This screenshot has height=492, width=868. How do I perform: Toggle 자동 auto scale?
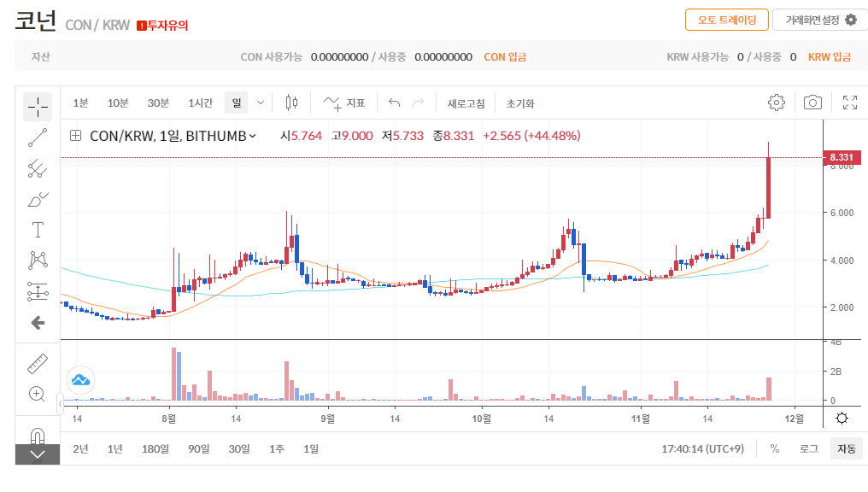(847, 448)
